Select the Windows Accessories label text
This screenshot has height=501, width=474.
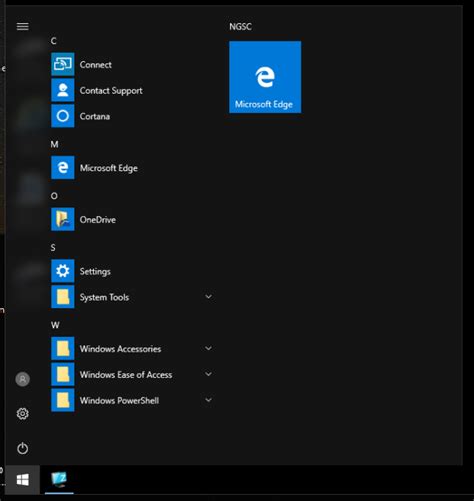(x=120, y=349)
